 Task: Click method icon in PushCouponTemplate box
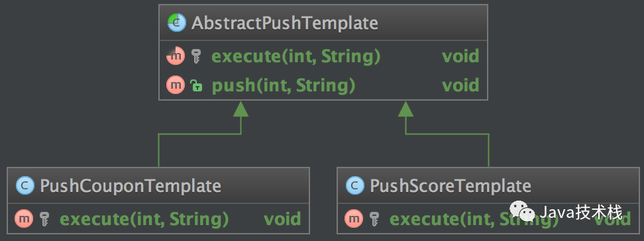tap(25, 219)
